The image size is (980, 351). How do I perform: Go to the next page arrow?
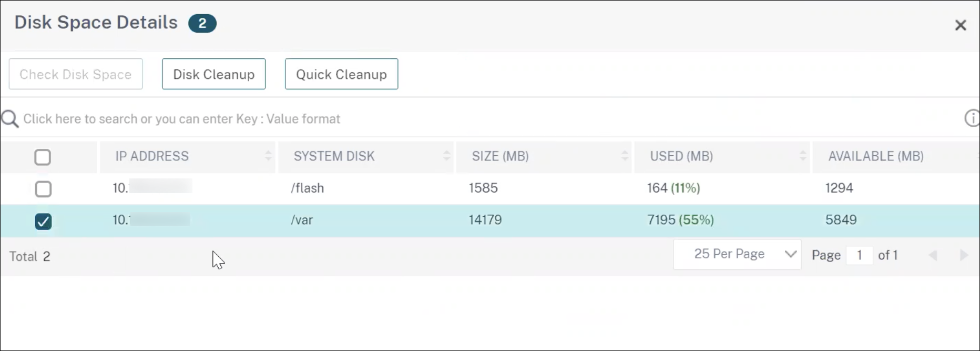[x=964, y=255]
